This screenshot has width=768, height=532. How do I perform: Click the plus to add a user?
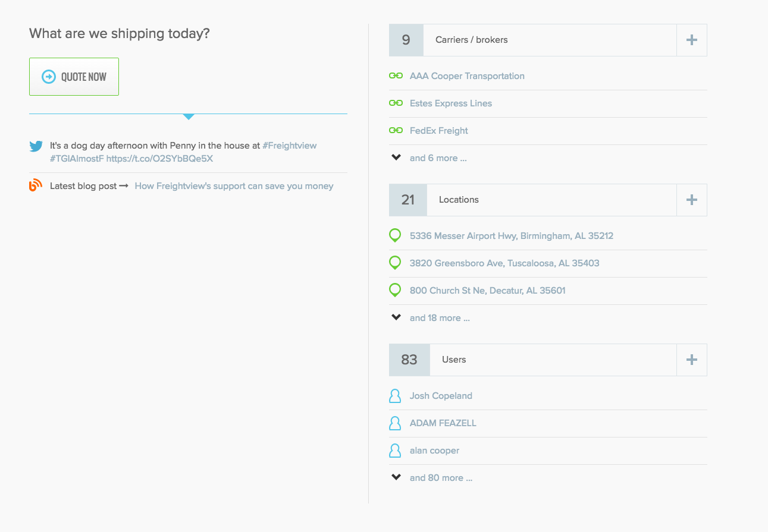[692, 360]
